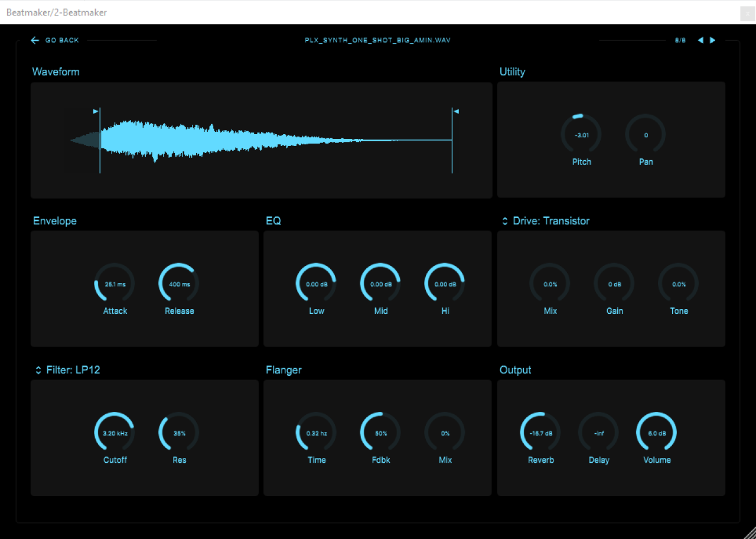Click the Drive Gain knob
This screenshot has height=539, width=756.
[x=614, y=284]
